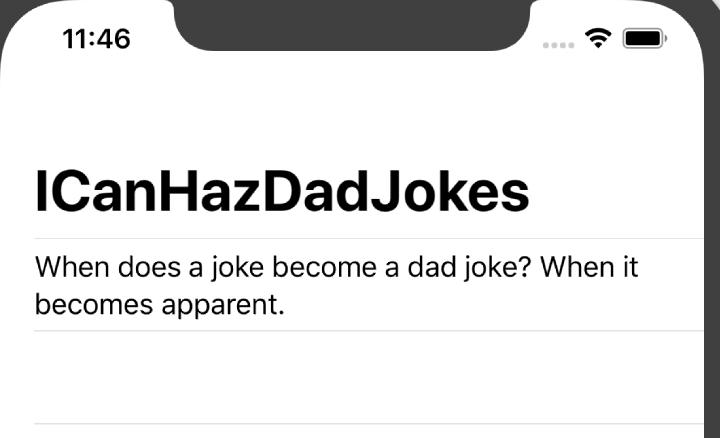Click 'When it' at end of first joke line
The width and height of the screenshot is (720, 438).
tap(589, 267)
